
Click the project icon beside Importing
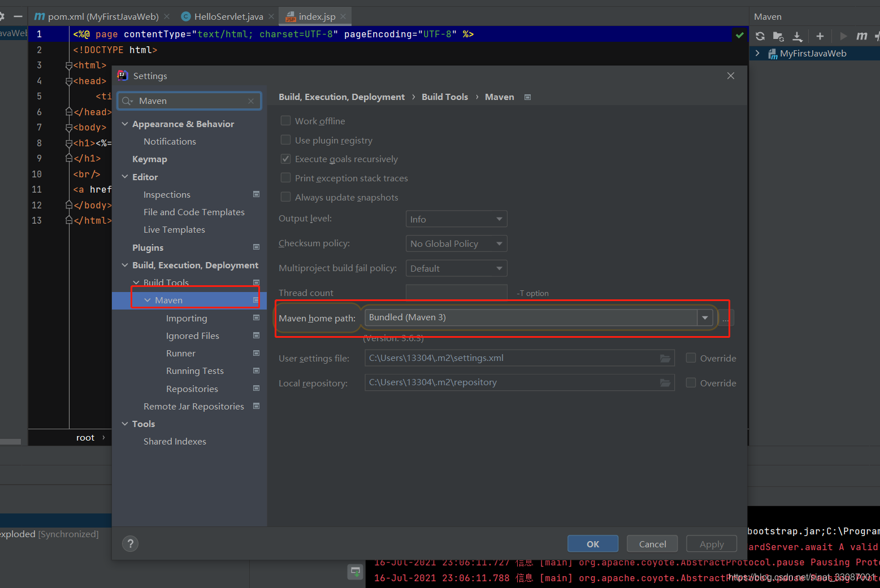tap(256, 318)
